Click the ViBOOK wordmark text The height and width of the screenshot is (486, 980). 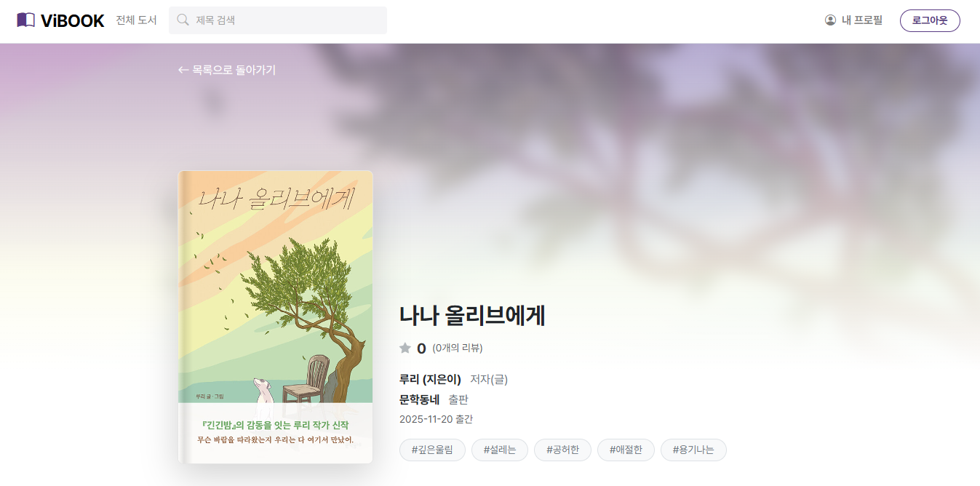[73, 20]
